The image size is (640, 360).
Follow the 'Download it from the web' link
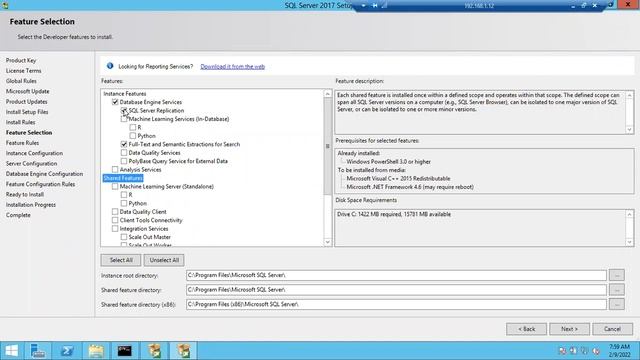pyautogui.click(x=233, y=67)
